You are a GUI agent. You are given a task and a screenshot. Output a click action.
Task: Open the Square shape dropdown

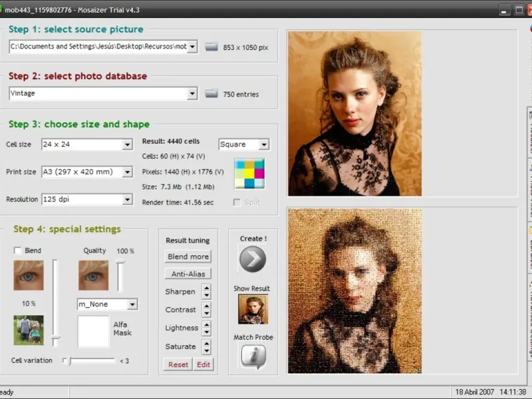pos(264,144)
